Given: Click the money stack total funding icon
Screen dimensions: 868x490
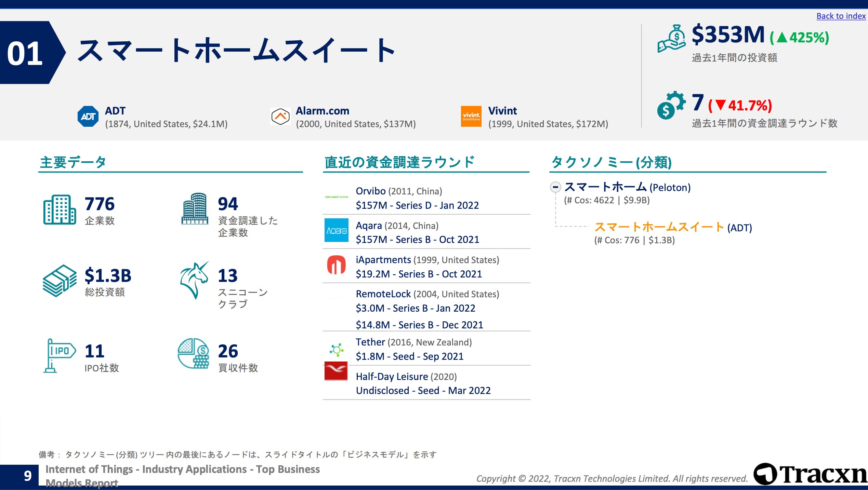Looking at the screenshot, I should (60, 280).
